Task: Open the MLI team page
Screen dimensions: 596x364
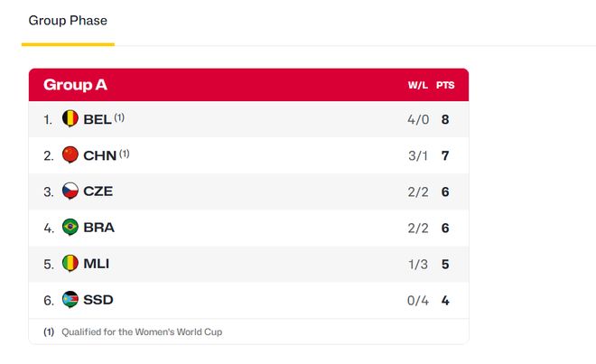Action: [96, 264]
